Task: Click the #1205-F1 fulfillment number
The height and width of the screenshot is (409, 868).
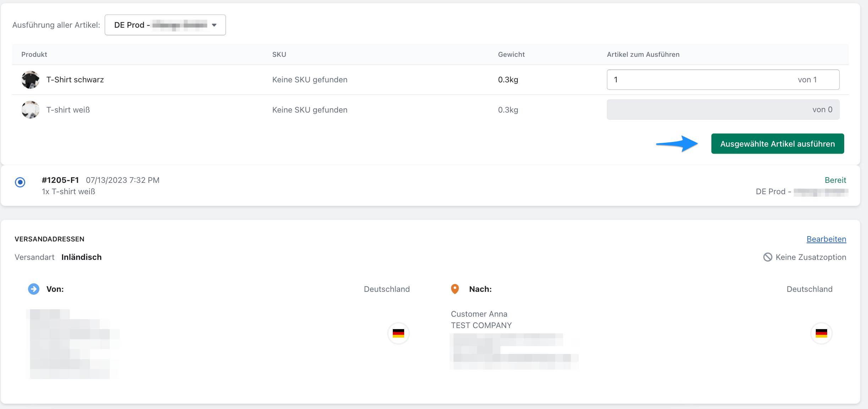Action: [60, 180]
